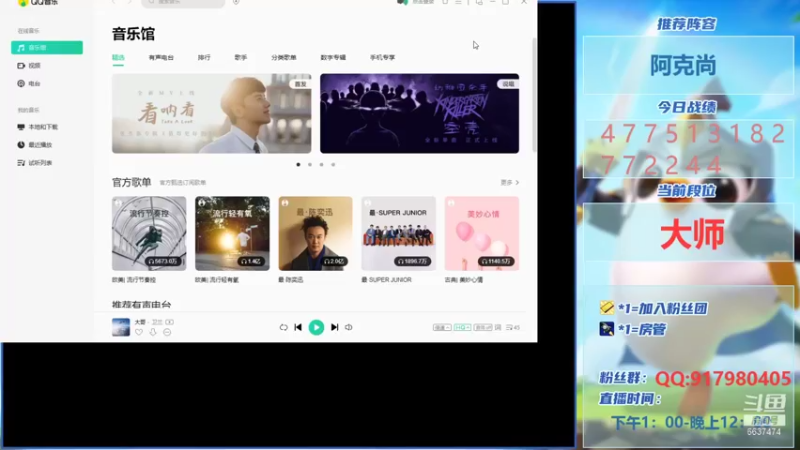Click the search music input field

click(183, 3)
